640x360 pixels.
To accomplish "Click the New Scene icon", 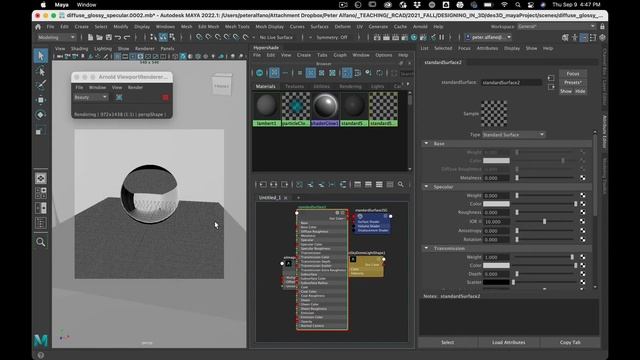I will 90,37.
